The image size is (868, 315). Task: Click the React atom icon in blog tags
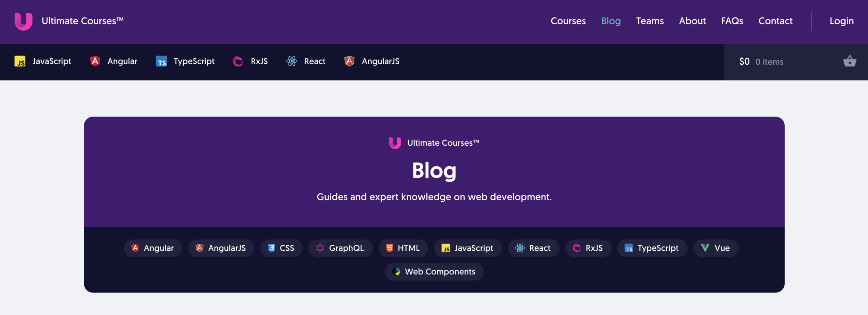[x=520, y=248]
